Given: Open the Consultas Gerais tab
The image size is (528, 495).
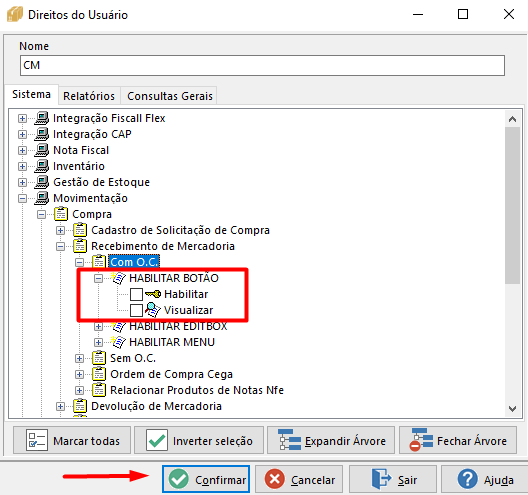Looking at the screenshot, I should 170,96.
